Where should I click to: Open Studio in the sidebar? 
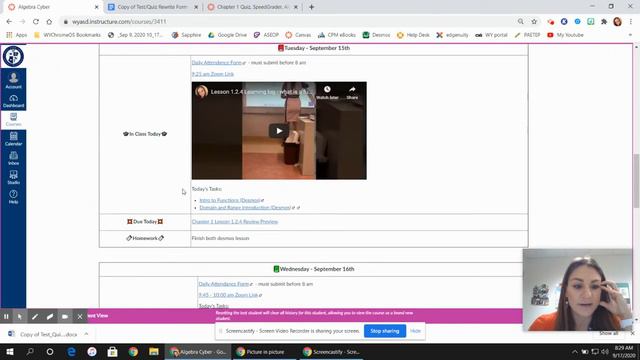pyautogui.click(x=13, y=177)
